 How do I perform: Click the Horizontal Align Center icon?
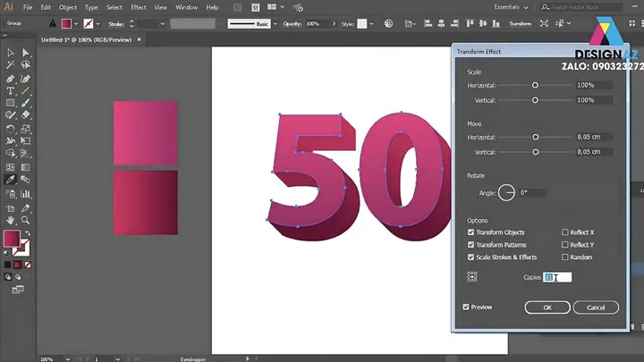[441, 23]
